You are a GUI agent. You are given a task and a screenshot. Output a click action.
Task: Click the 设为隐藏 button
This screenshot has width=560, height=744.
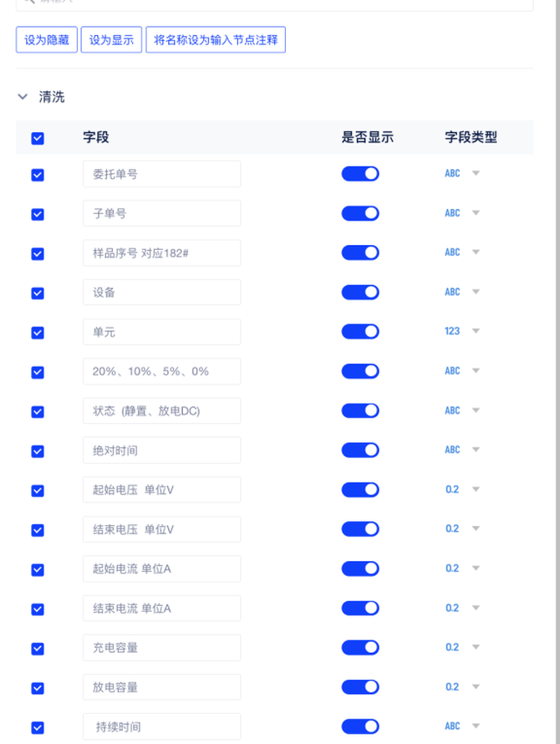[47, 40]
